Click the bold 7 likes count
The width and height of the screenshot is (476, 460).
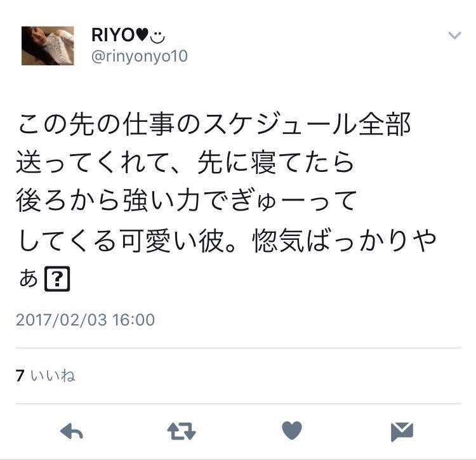20,376
